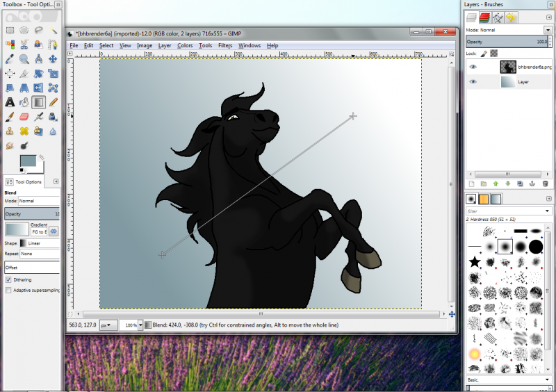Select the Heal tool
Image resolution: width=556 pixels, height=392 pixels.
[24, 131]
